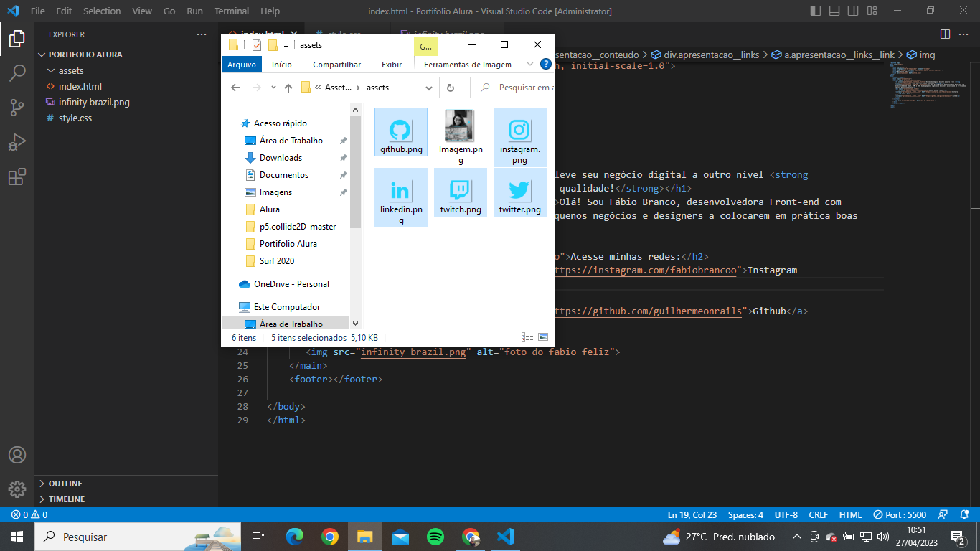
Task: Open editor more actions ellipsis at top right
Action: pos(964,34)
